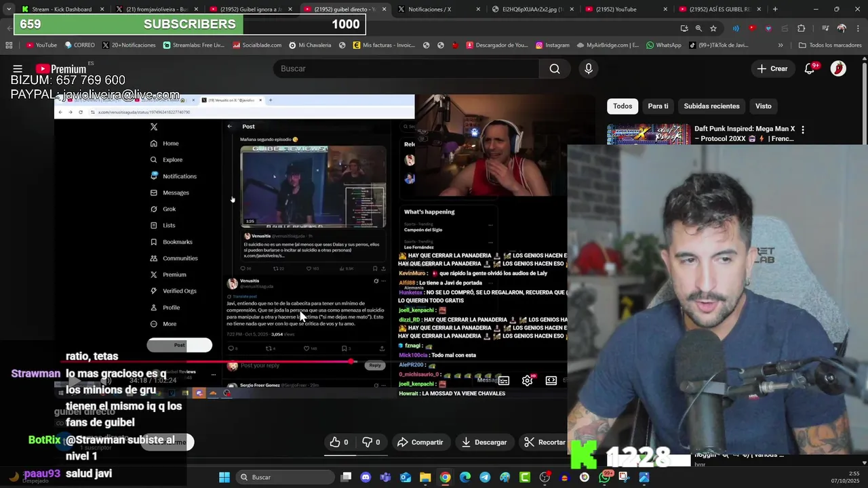Open Telegram from the taskbar
Screen dimensions: 868x488
pos(485,477)
